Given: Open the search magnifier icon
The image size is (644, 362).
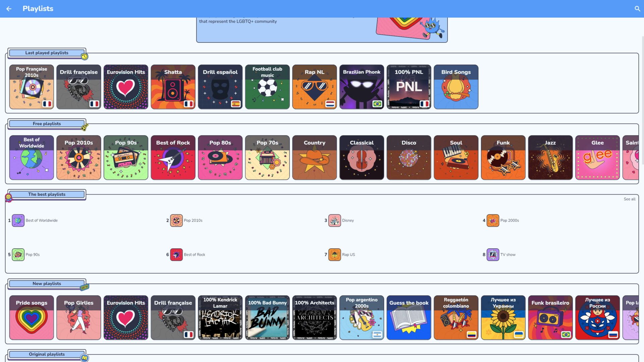Looking at the screenshot, I should 637,9.
